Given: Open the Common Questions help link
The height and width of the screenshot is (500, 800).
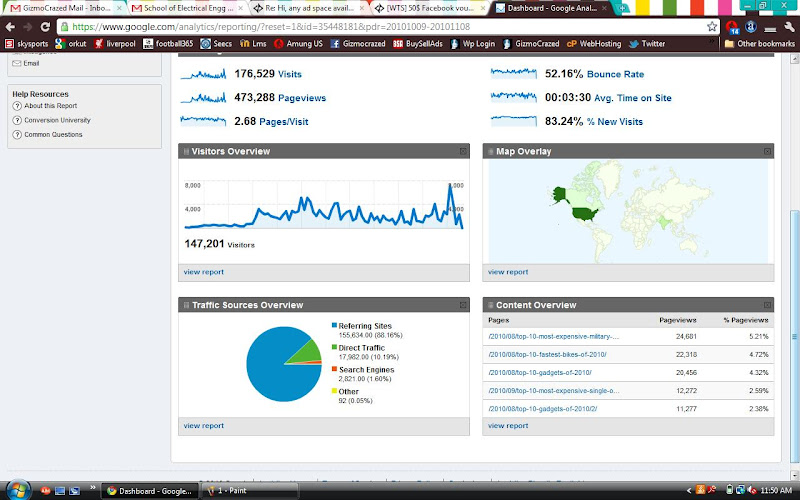Looking at the screenshot, I should (x=53, y=135).
